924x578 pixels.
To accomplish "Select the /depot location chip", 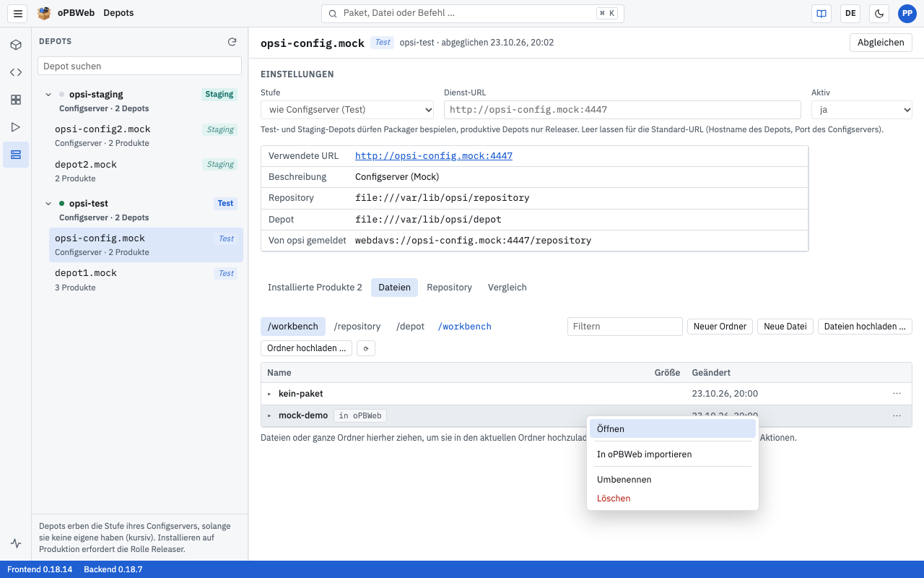I will click(410, 327).
